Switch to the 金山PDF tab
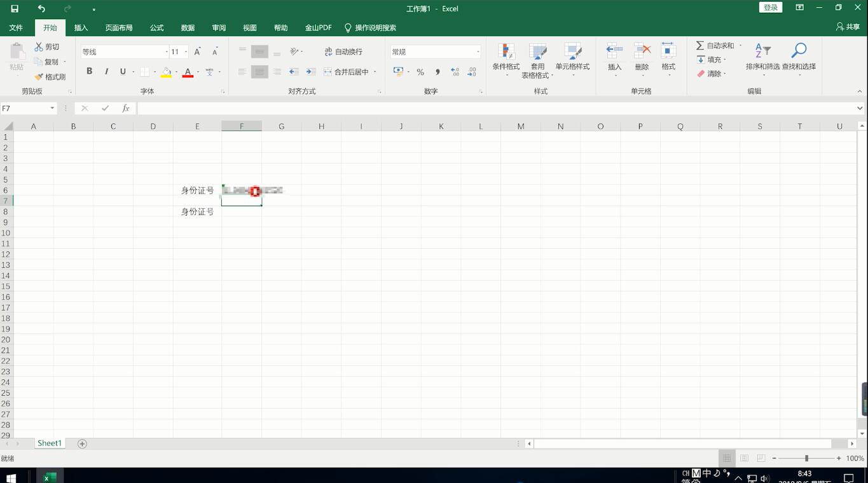868x483 pixels. 318,28
